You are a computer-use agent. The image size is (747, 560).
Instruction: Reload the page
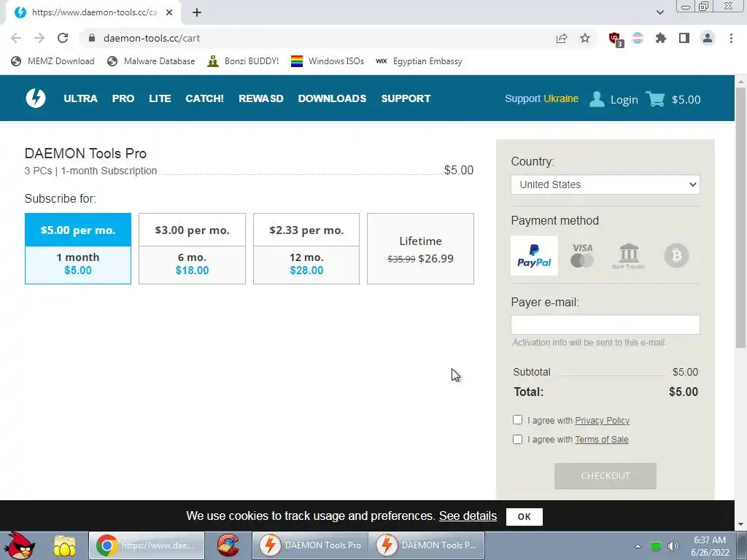(63, 38)
